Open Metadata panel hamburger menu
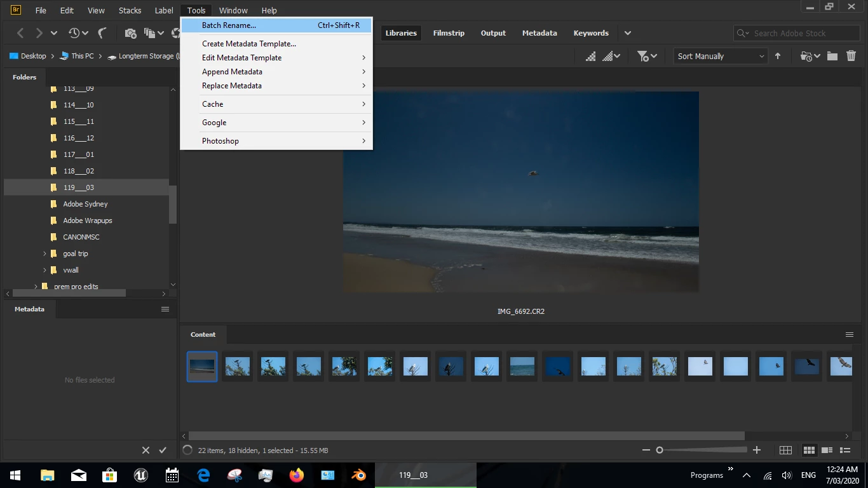The width and height of the screenshot is (868, 488). [165, 309]
